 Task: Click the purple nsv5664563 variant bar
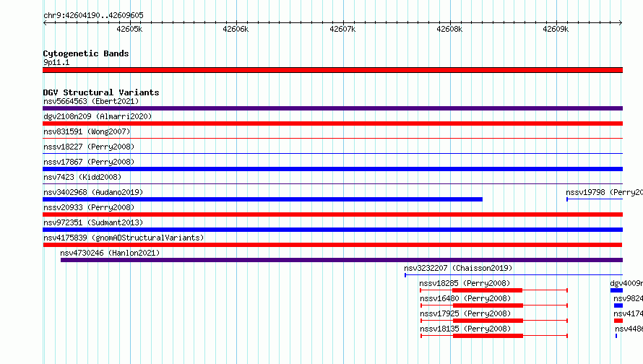[332, 108]
